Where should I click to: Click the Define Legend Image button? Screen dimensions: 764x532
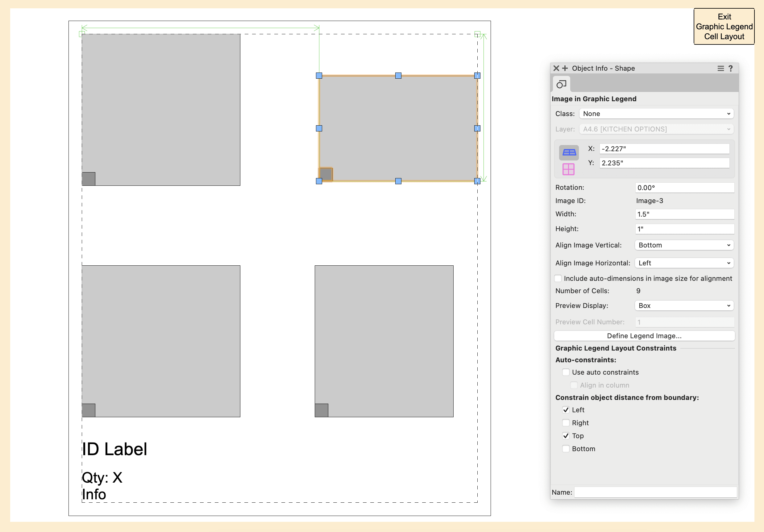coord(644,336)
